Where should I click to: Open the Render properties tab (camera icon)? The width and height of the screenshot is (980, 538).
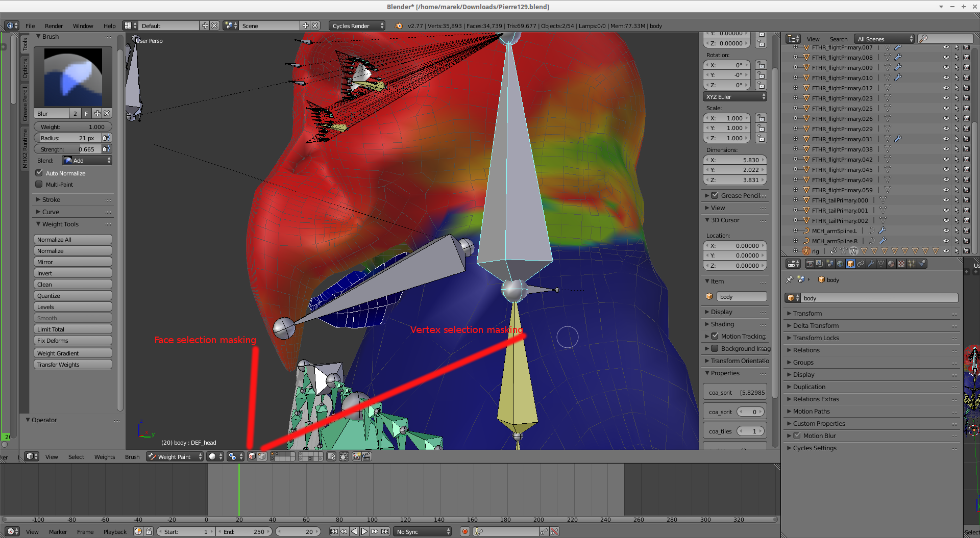point(810,264)
